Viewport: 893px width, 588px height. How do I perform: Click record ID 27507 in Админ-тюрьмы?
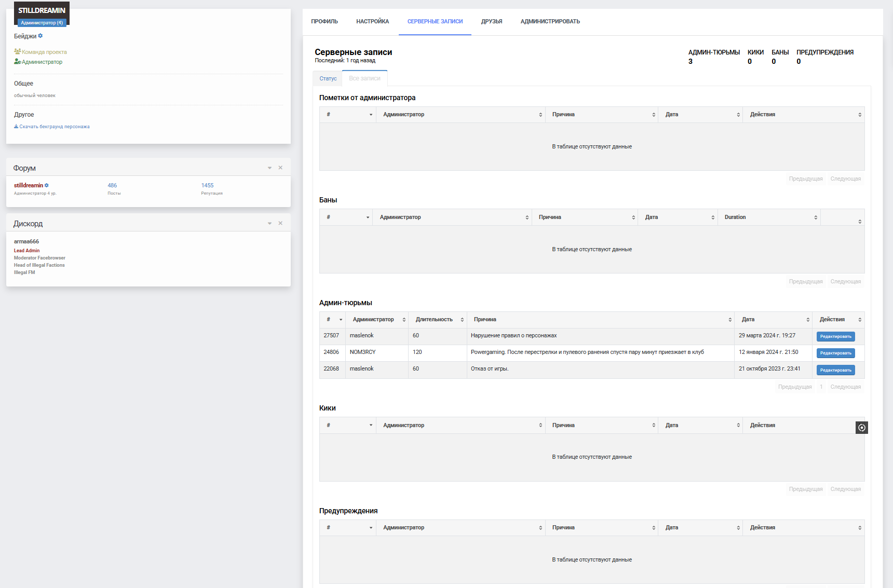[331, 336]
